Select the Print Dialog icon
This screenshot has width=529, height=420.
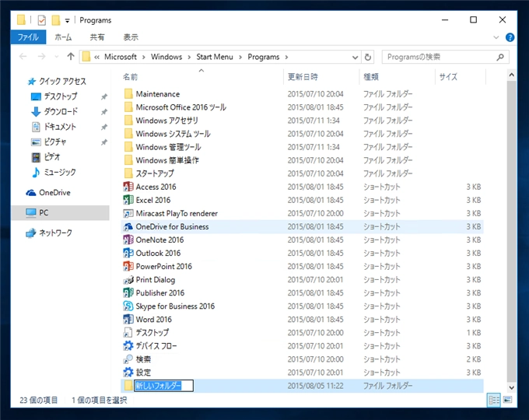[x=128, y=279]
